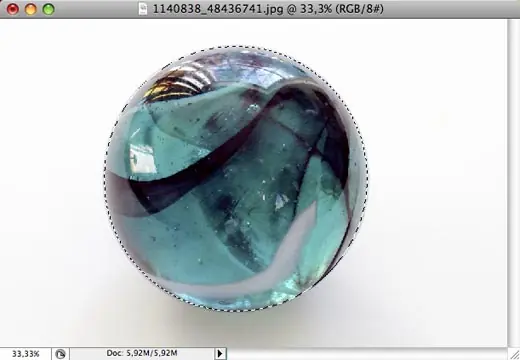
Task: Open the status bar info flyout arrow
Action: [220, 353]
